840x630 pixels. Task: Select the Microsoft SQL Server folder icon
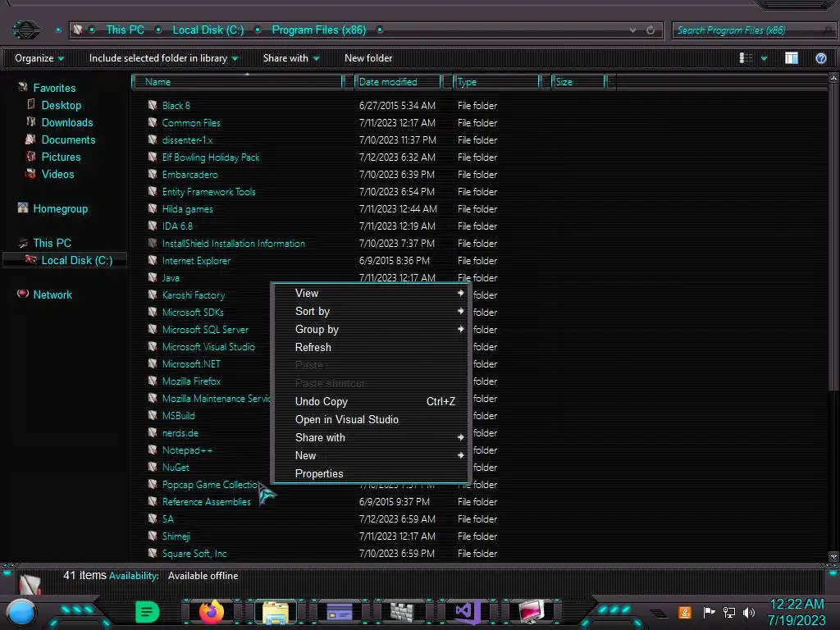tap(153, 329)
